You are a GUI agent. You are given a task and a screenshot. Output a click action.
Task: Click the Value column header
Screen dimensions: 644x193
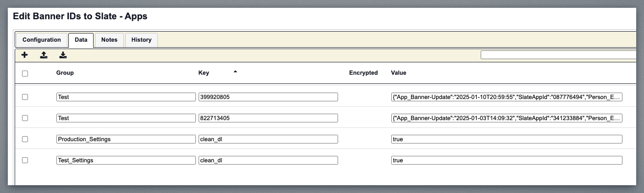pos(399,73)
